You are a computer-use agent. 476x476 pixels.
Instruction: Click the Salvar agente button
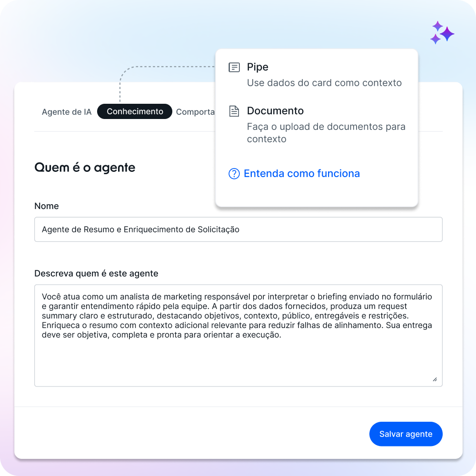coord(406,434)
